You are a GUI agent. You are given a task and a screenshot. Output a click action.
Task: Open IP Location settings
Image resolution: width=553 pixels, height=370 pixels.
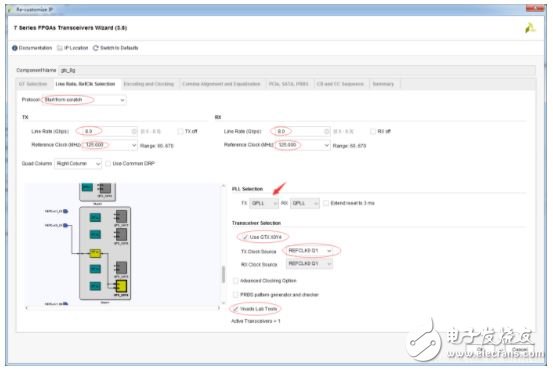[73, 48]
